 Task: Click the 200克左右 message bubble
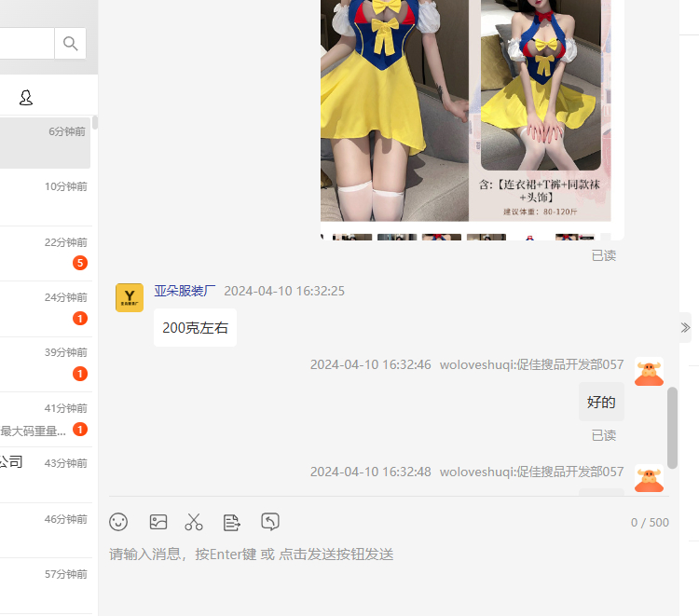(196, 328)
